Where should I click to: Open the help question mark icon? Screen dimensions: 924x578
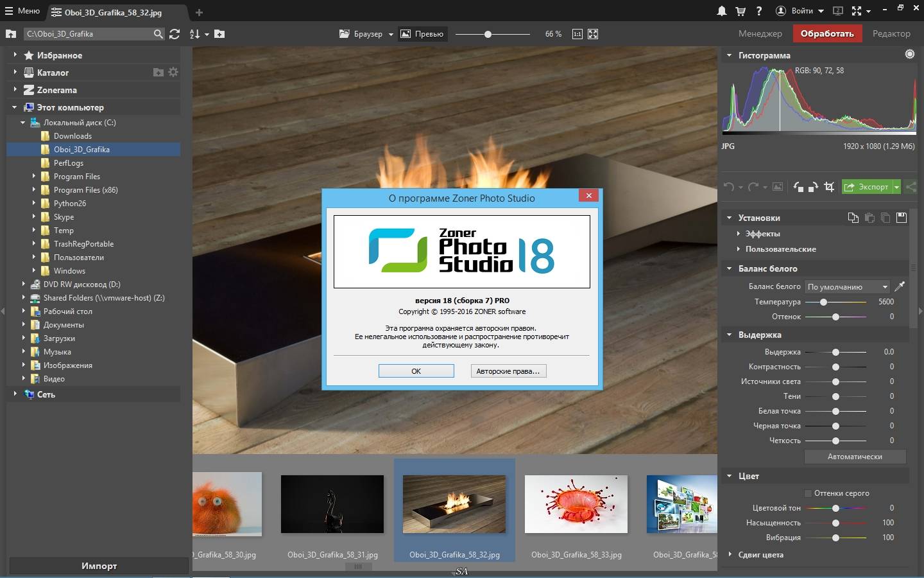pos(759,11)
